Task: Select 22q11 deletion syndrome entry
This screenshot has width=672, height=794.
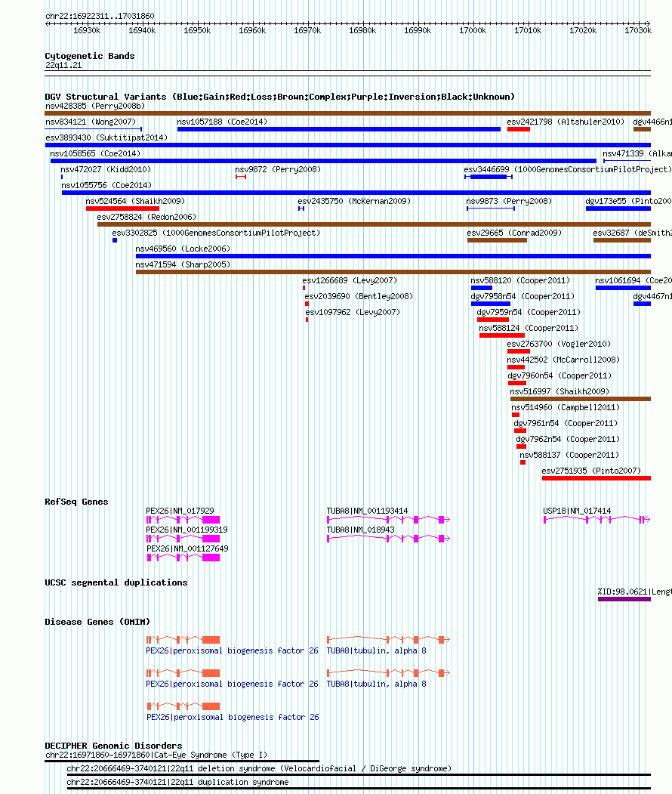Action: 259,768
